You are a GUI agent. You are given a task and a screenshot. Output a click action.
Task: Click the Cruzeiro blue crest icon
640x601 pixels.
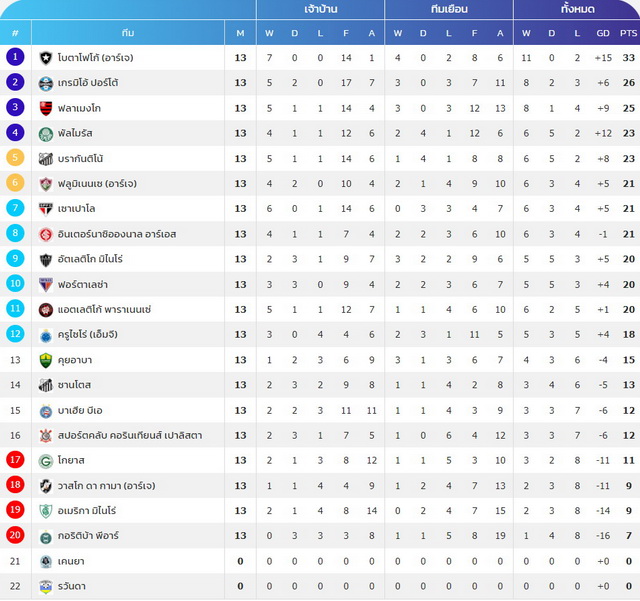[46, 335]
